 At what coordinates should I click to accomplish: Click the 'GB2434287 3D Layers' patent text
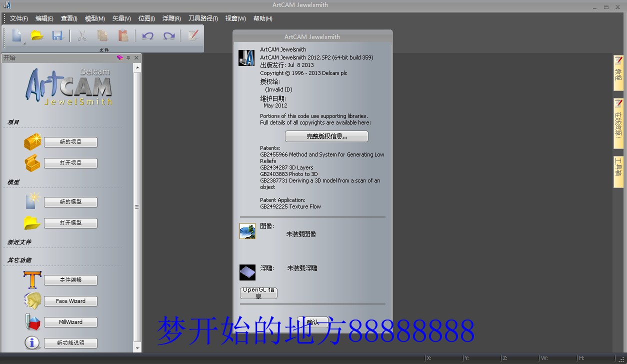286,167
